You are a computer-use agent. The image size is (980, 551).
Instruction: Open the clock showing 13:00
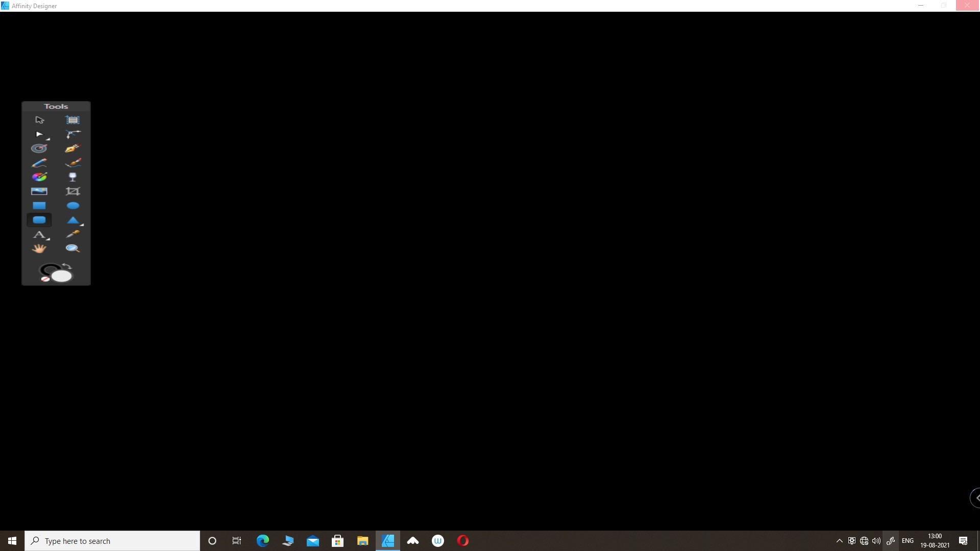click(935, 541)
